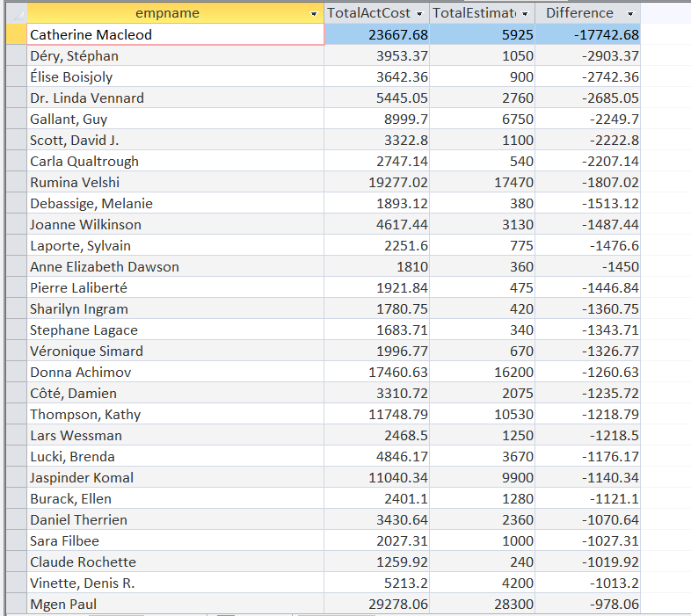Click the Côté, Damien name cell

pyautogui.click(x=176, y=394)
